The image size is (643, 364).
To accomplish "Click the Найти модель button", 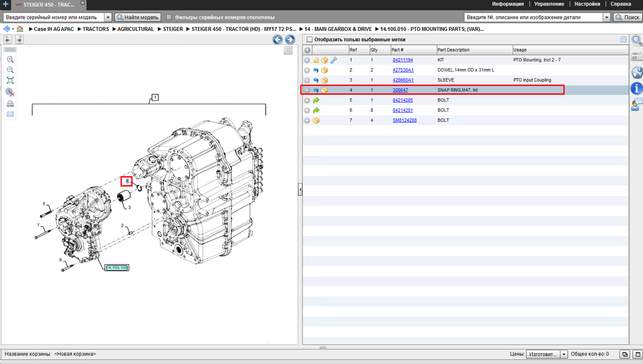I will pyautogui.click(x=138, y=17).
